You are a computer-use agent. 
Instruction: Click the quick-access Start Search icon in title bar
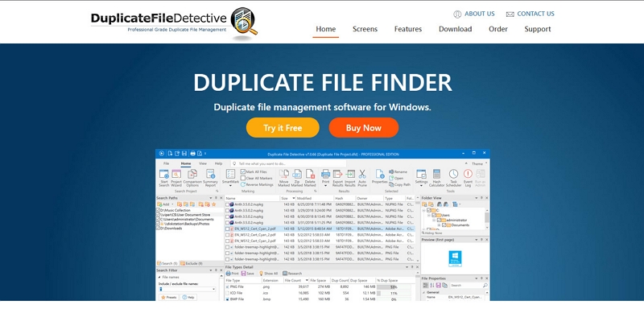tap(162, 154)
